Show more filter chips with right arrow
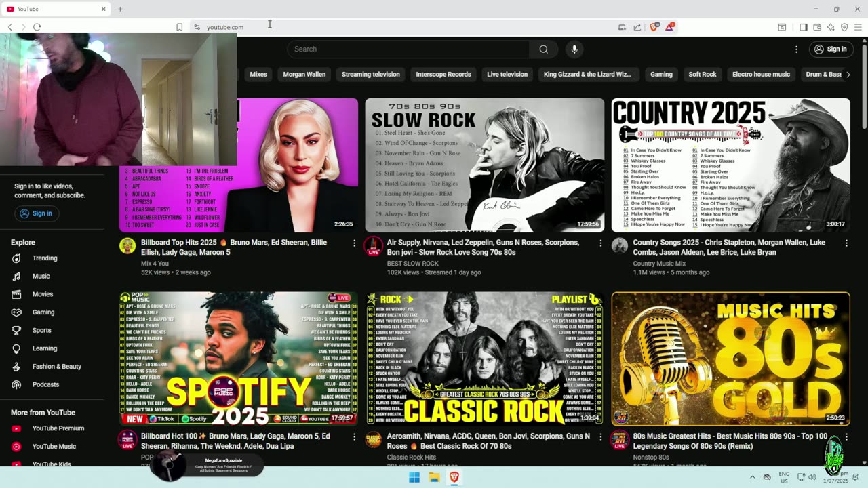The image size is (868, 488). point(848,75)
